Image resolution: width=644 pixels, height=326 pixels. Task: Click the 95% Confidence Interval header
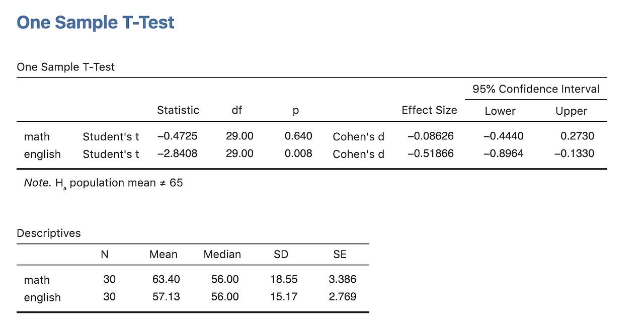536,89
